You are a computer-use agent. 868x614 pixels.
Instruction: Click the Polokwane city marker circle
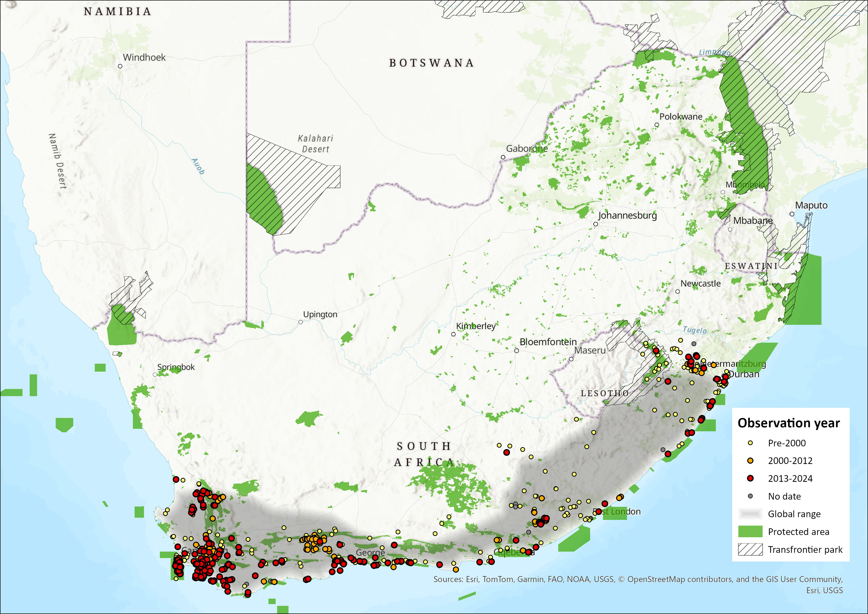[x=657, y=125]
